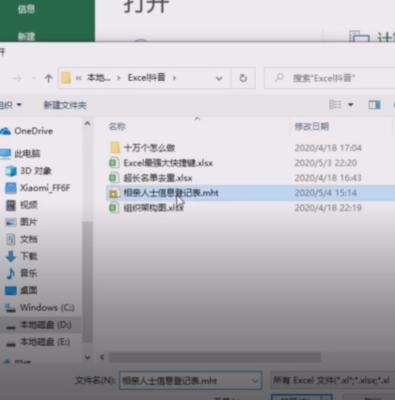Open the 下载 folder
395x400 pixels.
pos(22,256)
